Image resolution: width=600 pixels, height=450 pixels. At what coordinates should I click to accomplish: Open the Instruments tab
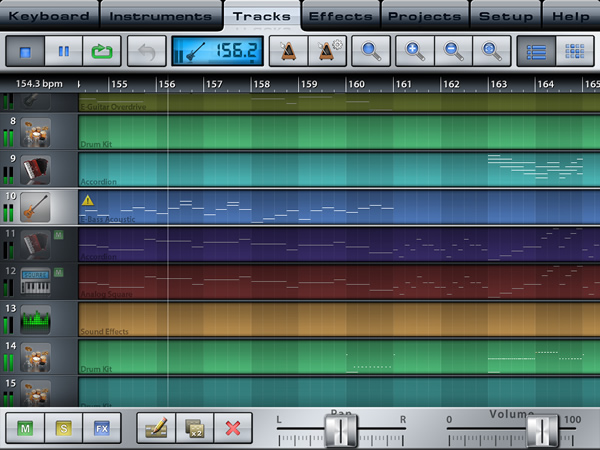(161, 15)
